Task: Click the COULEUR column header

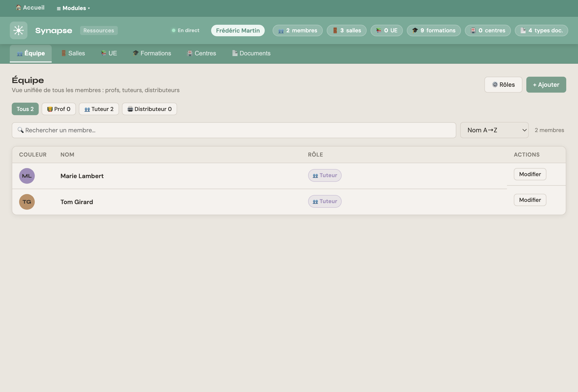Action: 33,154
